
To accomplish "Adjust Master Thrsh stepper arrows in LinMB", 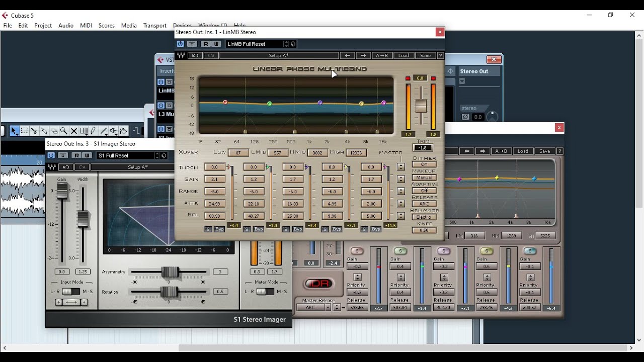I will tap(401, 167).
